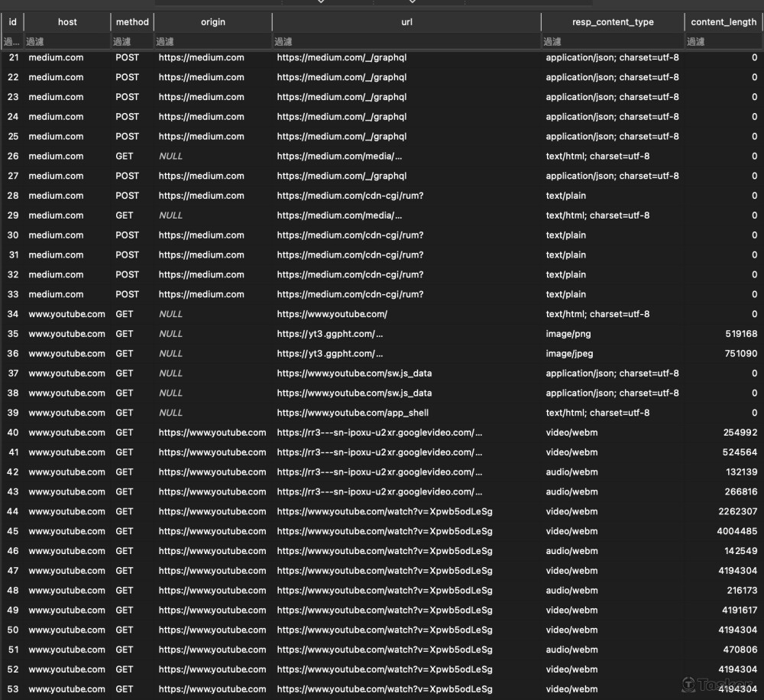Sort by the content_length column header
This screenshot has width=764, height=700.
click(723, 22)
